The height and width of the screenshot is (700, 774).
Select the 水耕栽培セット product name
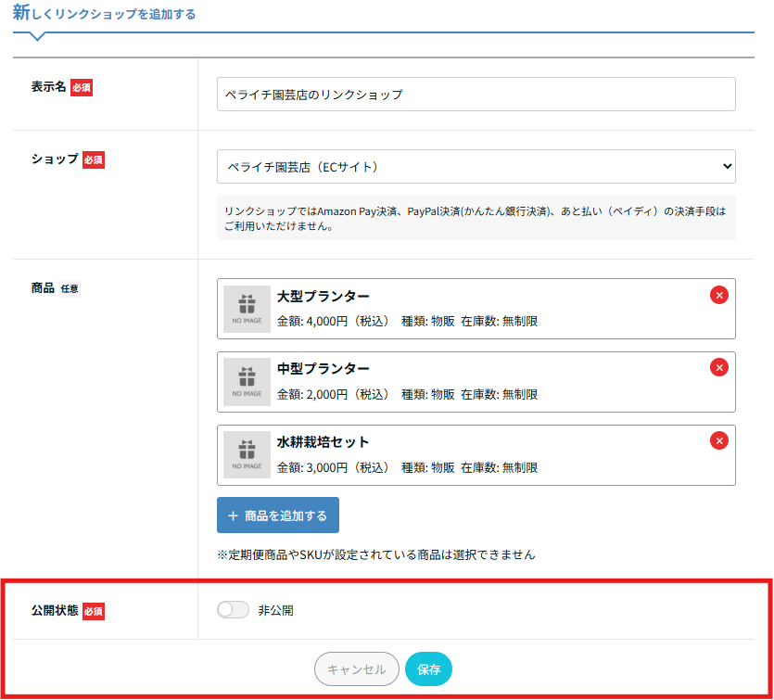[323, 441]
